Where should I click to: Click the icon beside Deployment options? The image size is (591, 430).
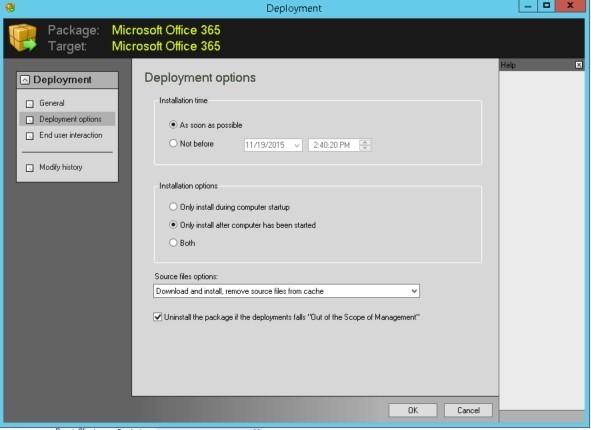(x=29, y=120)
